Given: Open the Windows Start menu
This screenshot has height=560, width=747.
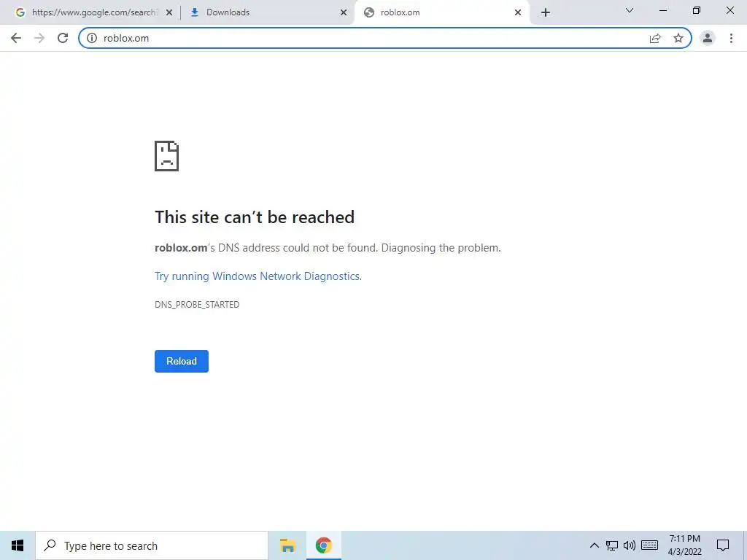Looking at the screenshot, I should click(x=18, y=545).
